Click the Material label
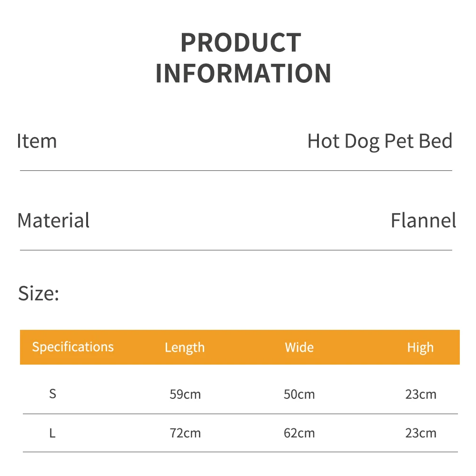The width and height of the screenshot is (476, 476). 53,221
